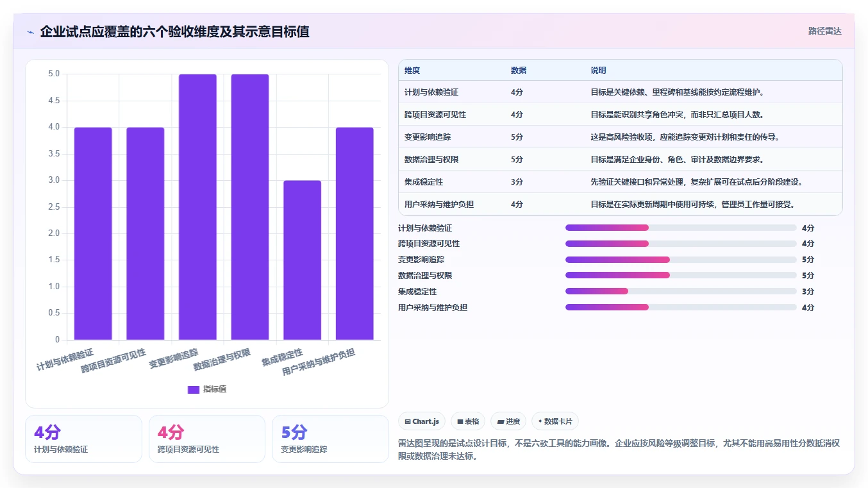Click the 4分 跨项目资源可见性 data card
The image size is (868, 488).
pyautogui.click(x=207, y=439)
